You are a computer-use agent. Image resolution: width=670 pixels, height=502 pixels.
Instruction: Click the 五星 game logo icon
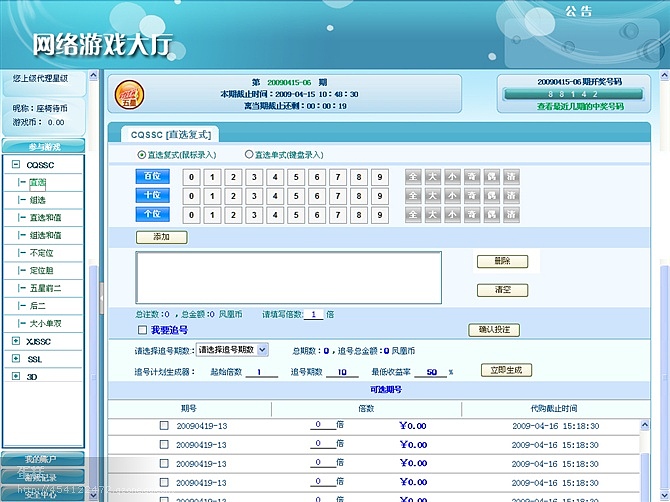coord(129,94)
